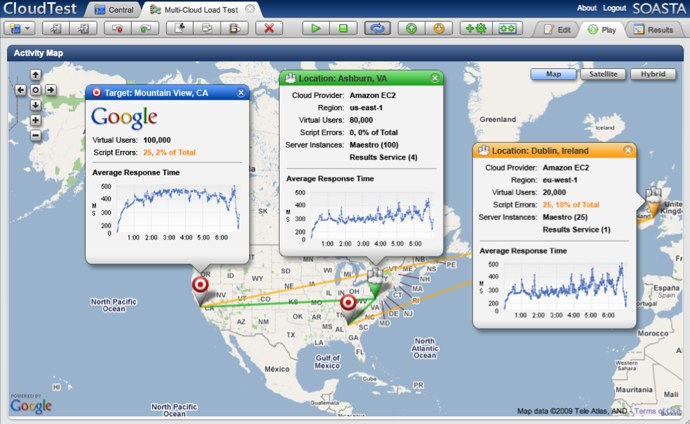The image size is (690, 424).
Task: Click the orange server marker near Ireland
Action: [x=653, y=200]
